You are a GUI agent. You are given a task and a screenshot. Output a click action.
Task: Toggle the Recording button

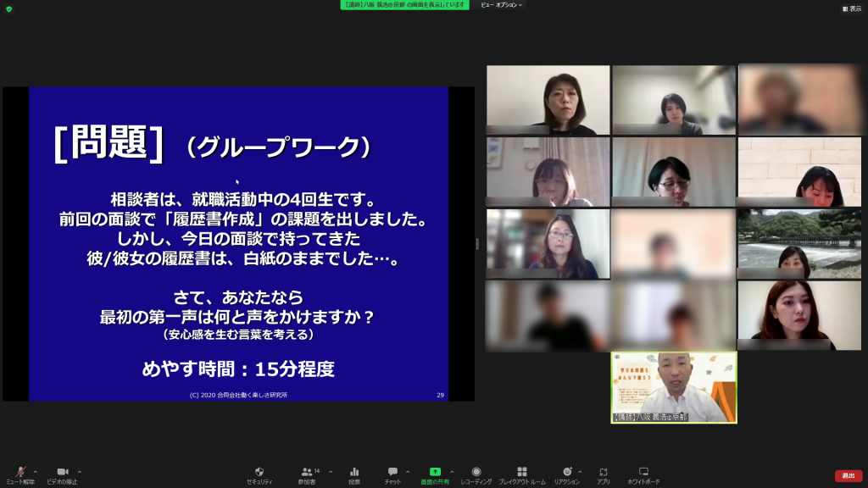pos(476,473)
